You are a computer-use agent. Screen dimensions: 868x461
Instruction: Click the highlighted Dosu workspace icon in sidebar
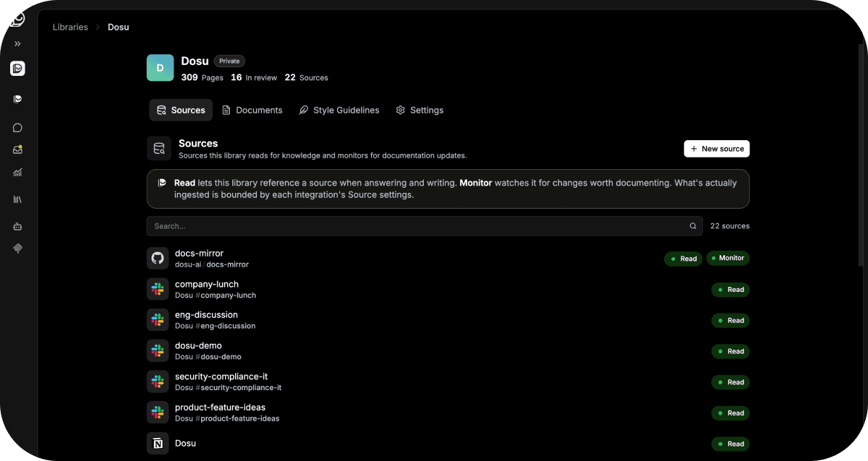coord(17,69)
